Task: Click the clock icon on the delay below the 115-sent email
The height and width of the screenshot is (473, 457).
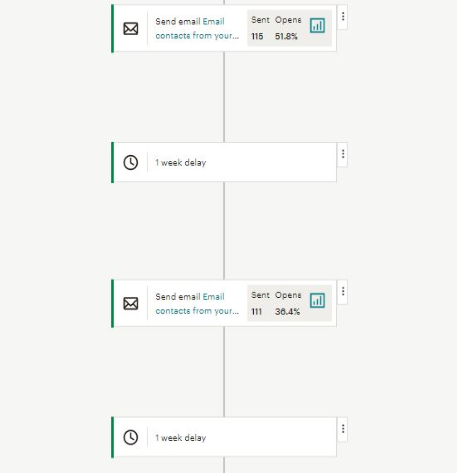Action: [131, 163]
